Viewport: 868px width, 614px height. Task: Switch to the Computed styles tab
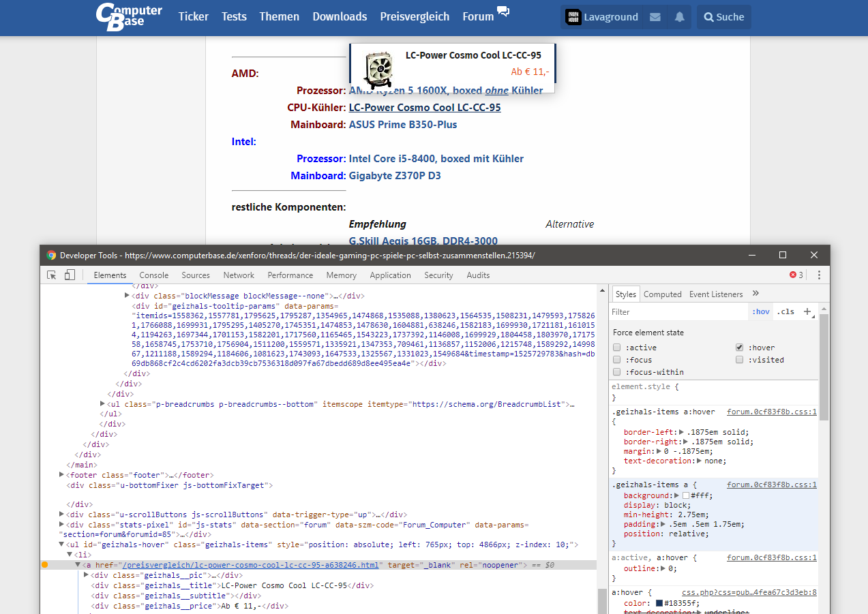pos(663,294)
